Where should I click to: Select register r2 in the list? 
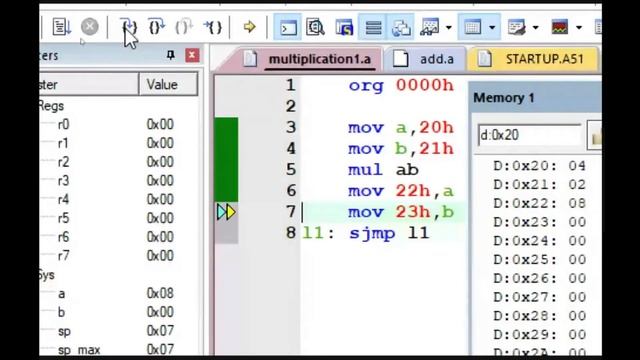tap(63, 162)
